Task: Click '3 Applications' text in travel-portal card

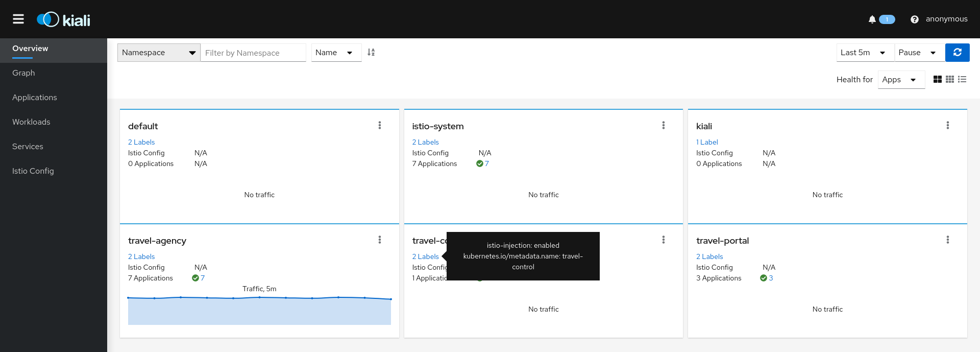Action: [719, 278]
